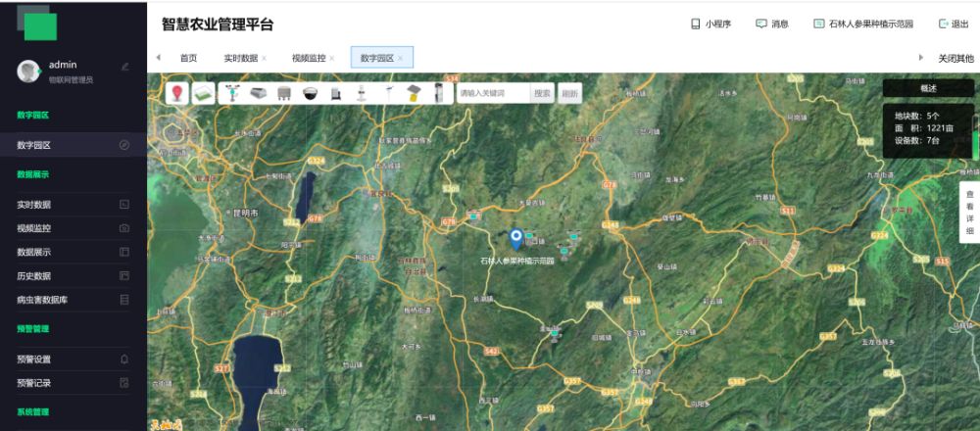Click the 设备数：7台 text
The width and height of the screenshot is (980, 431).
click(x=917, y=140)
